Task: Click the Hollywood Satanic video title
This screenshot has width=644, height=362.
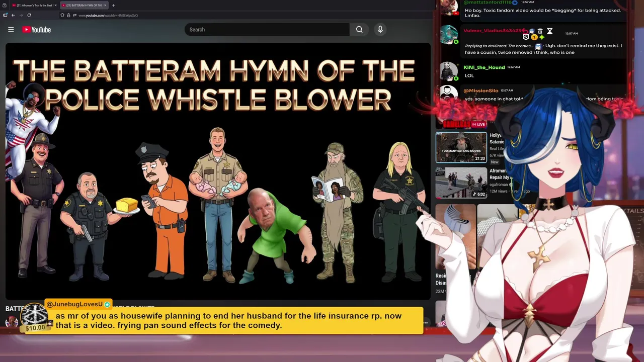Action: point(496,138)
